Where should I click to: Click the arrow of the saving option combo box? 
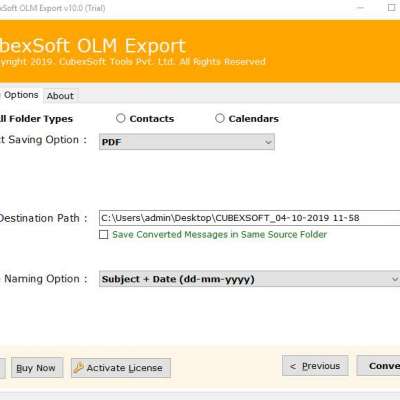tap(268, 142)
